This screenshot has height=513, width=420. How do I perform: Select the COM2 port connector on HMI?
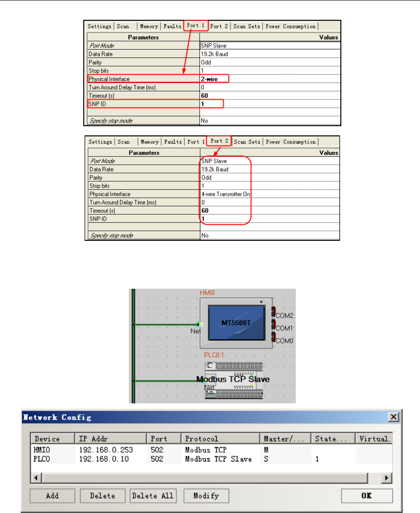(274, 312)
